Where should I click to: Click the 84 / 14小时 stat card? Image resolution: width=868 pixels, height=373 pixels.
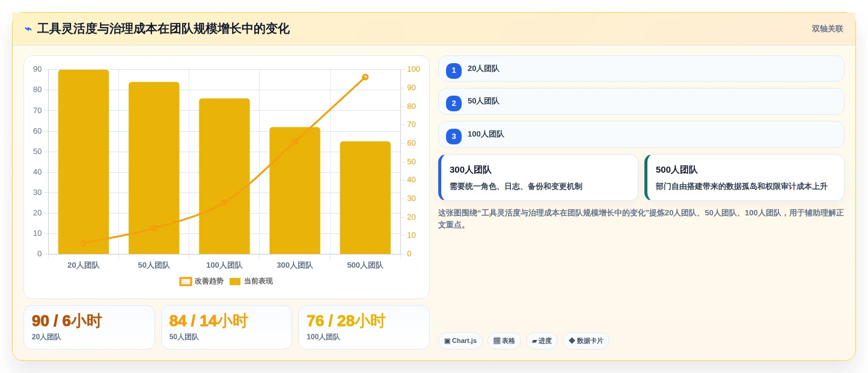coord(227,327)
